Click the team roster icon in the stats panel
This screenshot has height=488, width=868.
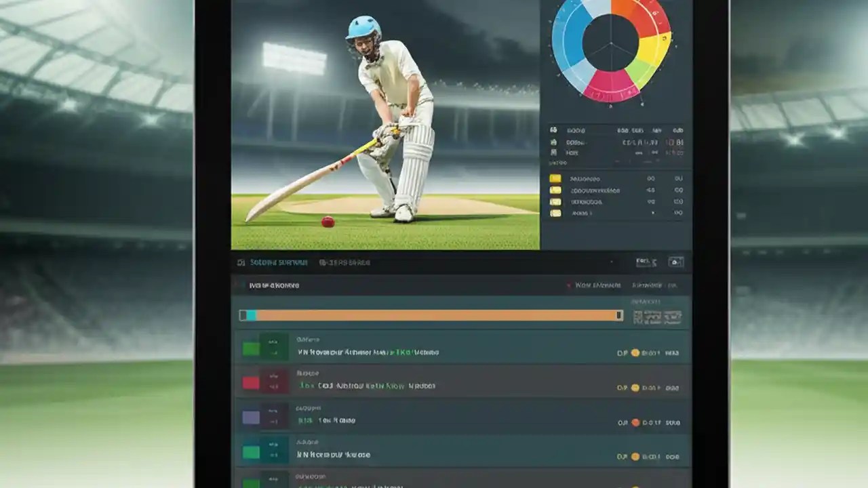(x=553, y=153)
